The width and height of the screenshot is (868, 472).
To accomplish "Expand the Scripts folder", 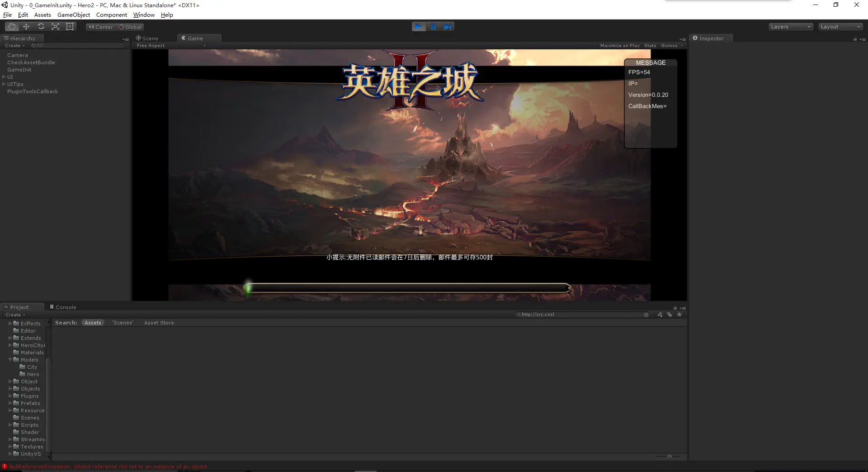I will [x=10, y=425].
